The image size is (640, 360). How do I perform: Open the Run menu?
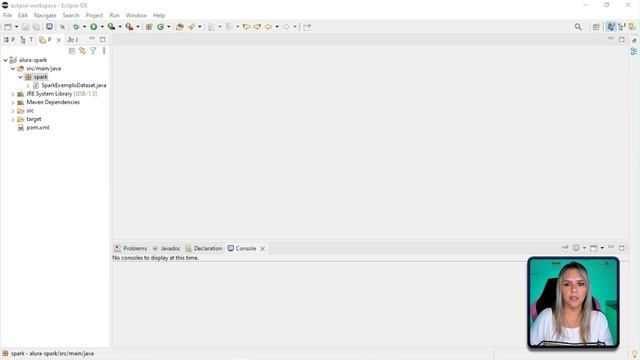coord(114,16)
